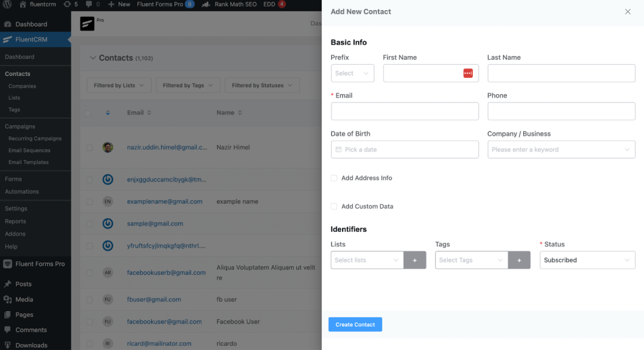
Task: Click the Fluent Forms Pro sidebar icon
Action: click(8, 264)
